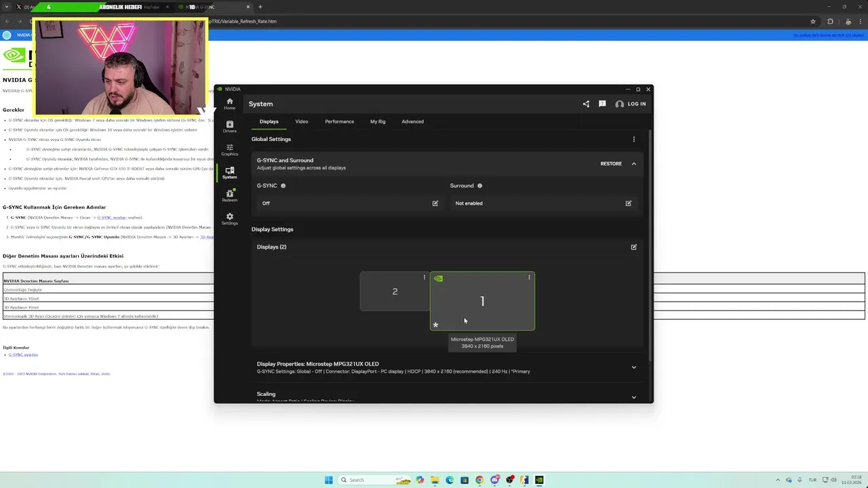Select the display 2 tile
Image resolution: width=868 pixels, height=488 pixels.
point(395,291)
